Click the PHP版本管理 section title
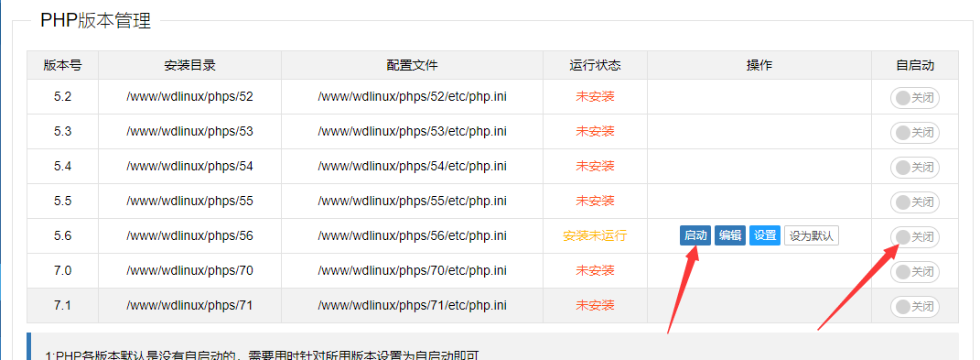The height and width of the screenshot is (360, 980). point(96,21)
